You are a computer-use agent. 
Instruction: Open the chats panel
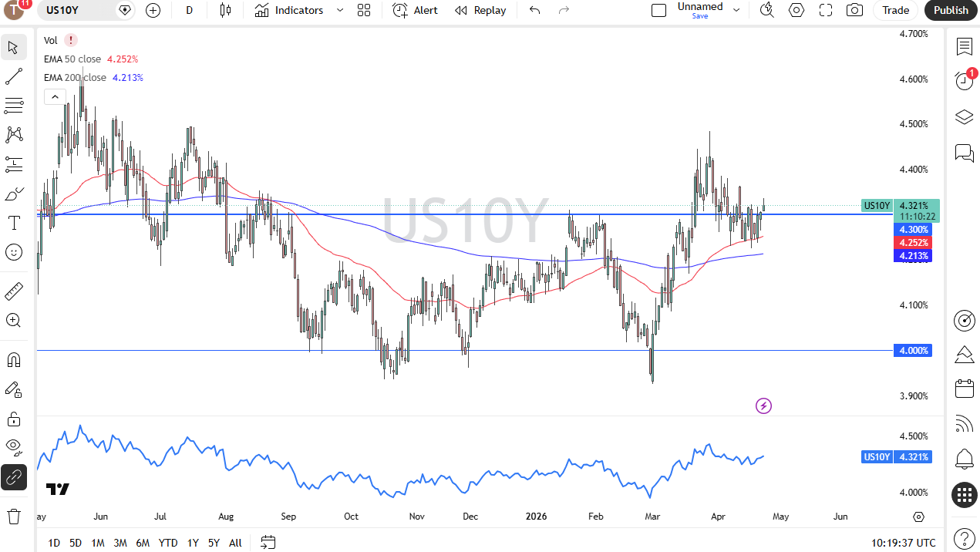[964, 153]
